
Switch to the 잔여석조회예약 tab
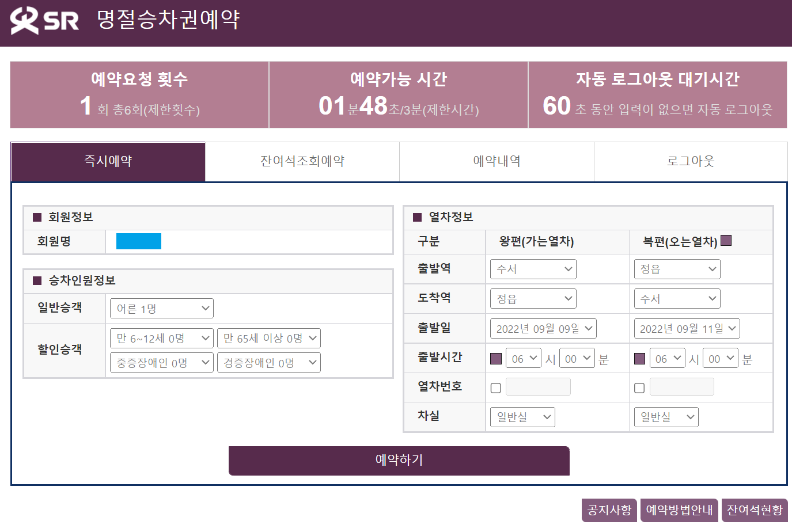click(302, 161)
